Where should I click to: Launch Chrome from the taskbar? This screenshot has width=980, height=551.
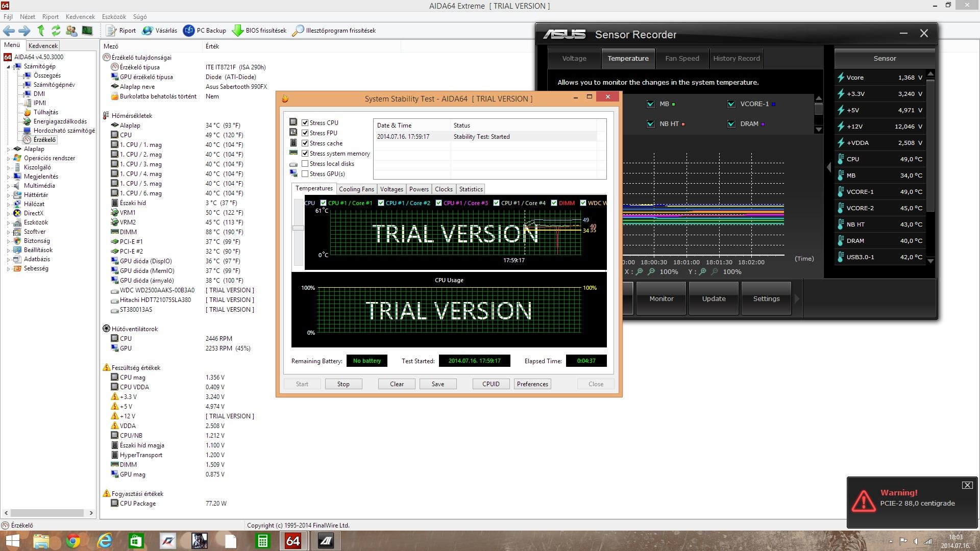[73, 541]
